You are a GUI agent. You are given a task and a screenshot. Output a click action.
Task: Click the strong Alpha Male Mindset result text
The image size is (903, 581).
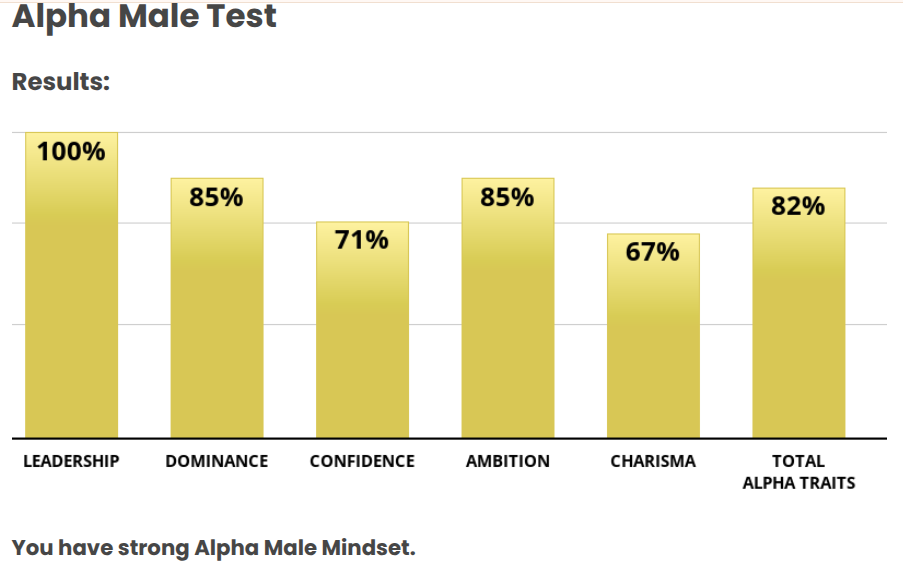point(213,547)
